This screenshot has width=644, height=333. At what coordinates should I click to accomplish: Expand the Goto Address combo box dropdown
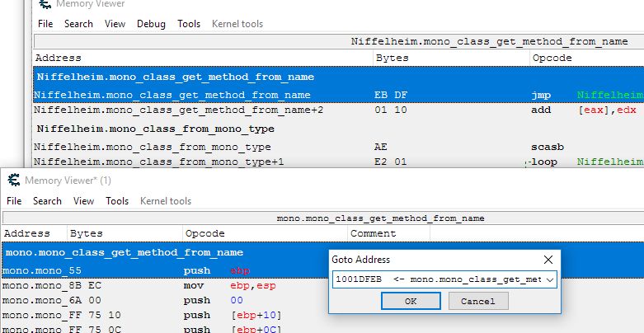point(550,279)
